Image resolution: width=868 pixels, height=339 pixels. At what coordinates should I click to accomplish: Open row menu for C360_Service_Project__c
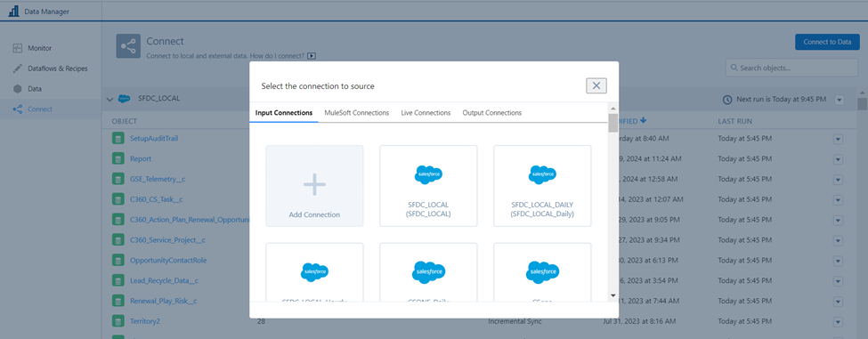coord(838,240)
